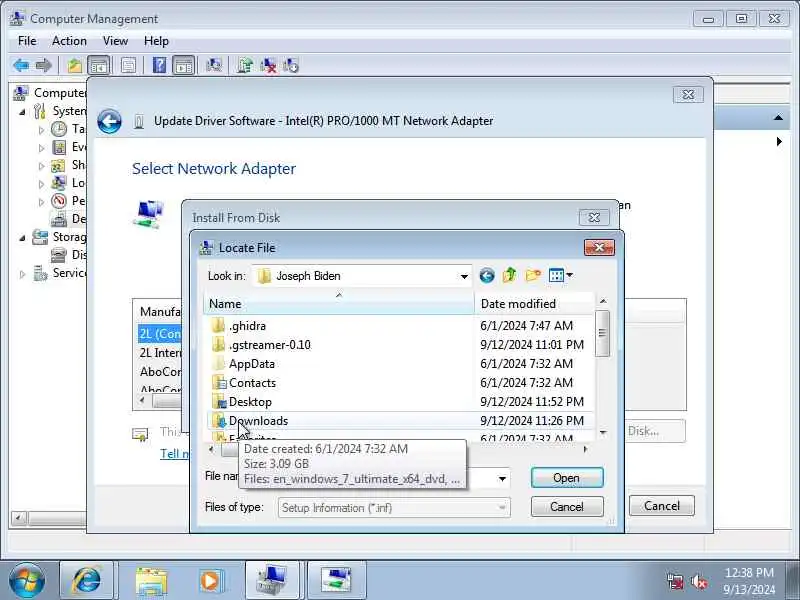
Task: Click the uninstall device toolbar icon
Action: [268, 65]
